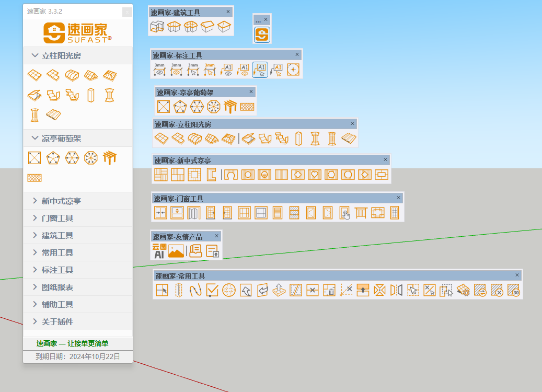Select the pergola icon in the left side panel

(x=110, y=157)
